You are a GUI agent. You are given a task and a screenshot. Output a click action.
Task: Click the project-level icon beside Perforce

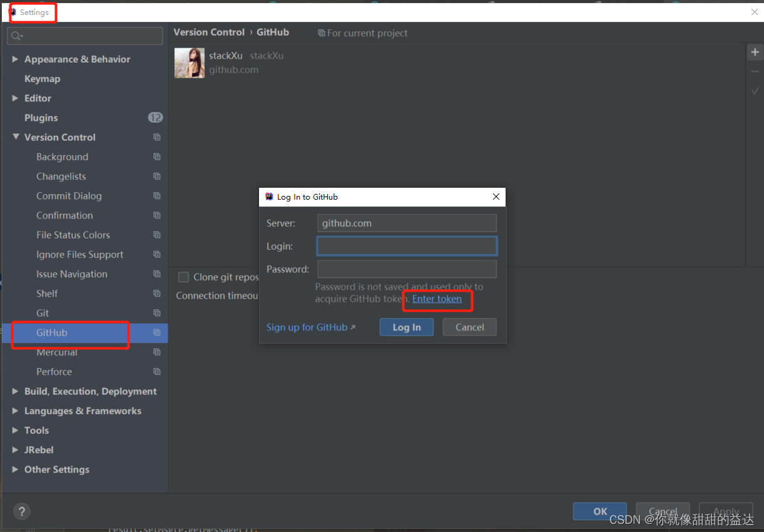pyautogui.click(x=157, y=372)
